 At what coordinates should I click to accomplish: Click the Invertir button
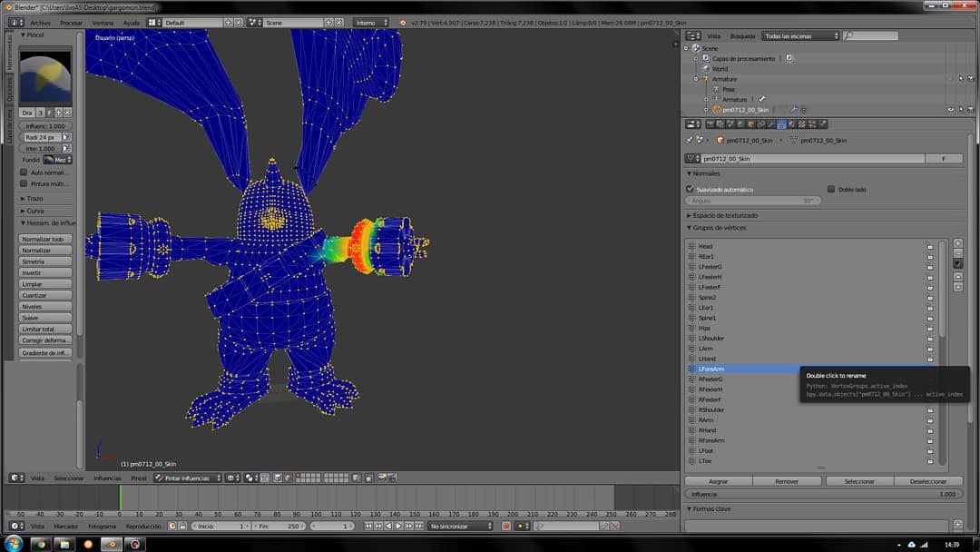[x=45, y=272]
